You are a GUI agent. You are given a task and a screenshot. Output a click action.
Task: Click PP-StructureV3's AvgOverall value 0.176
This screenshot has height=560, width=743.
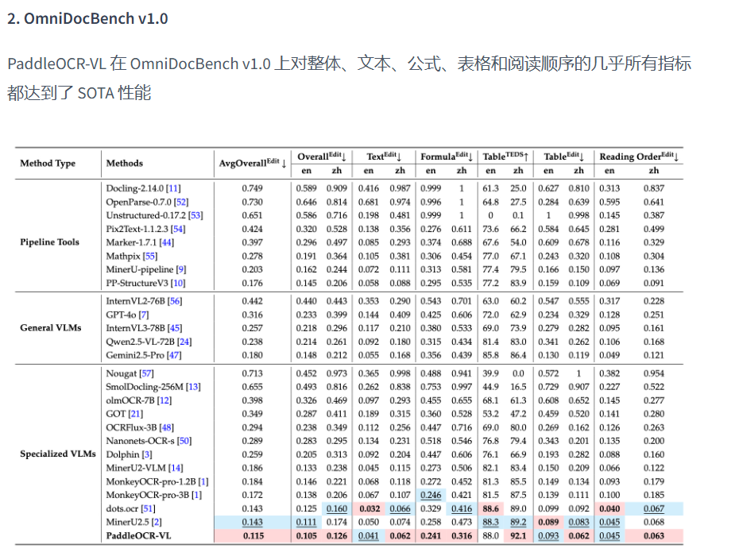coord(253,284)
